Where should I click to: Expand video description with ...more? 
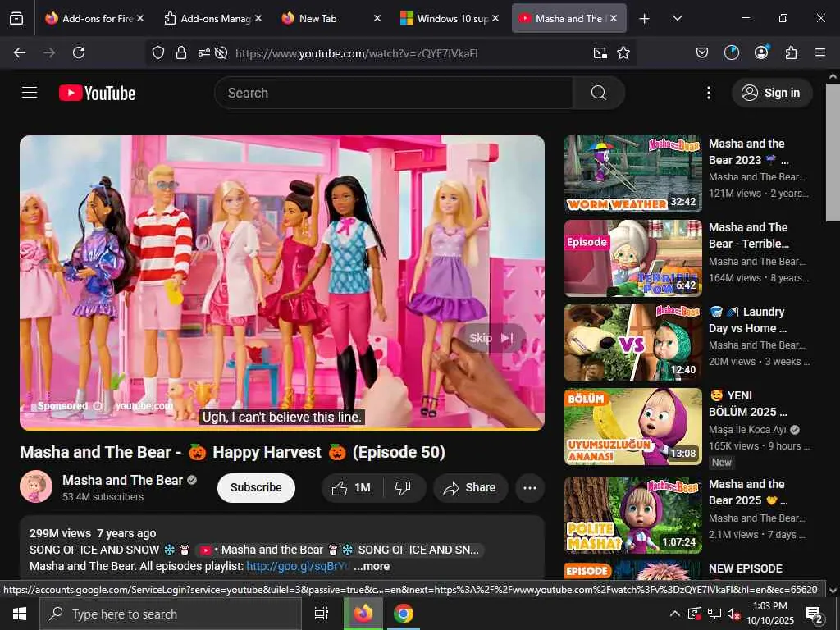[x=372, y=566]
